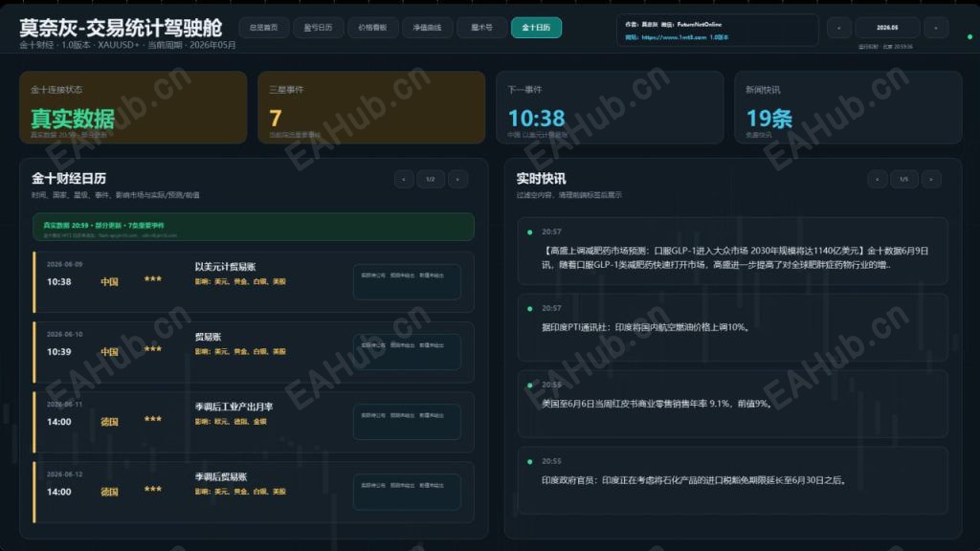980x551 pixels.
Task: Click the 10:38 time in first calendar row
Action: coord(58,282)
